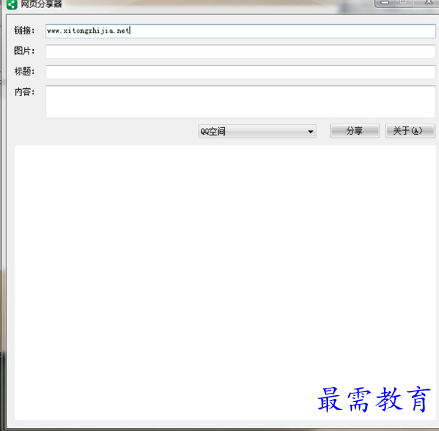The width and height of the screenshot is (439, 431).
Task: Click the 图片: label text
Action: (24, 51)
